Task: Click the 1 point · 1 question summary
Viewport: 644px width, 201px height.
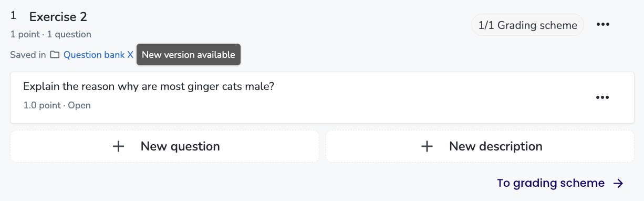Action: 50,35
